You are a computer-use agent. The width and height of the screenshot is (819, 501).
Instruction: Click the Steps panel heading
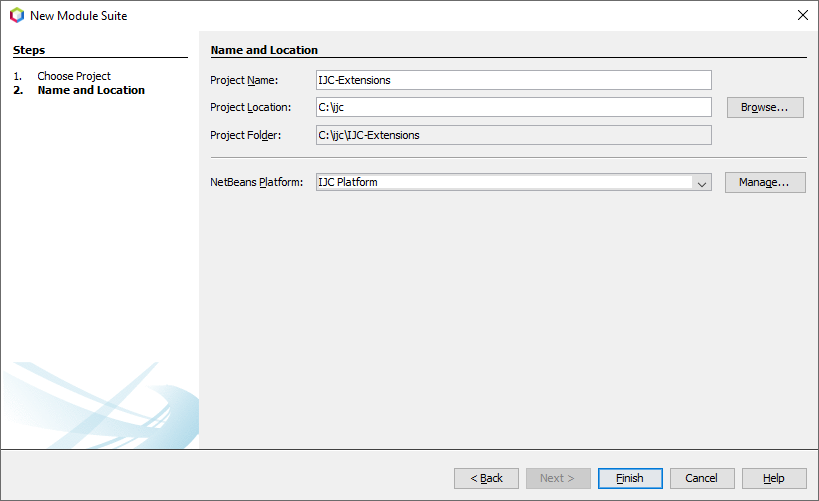click(29, 50)
